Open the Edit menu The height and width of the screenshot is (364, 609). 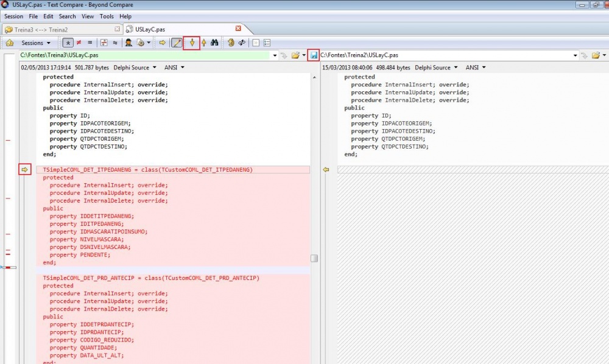tap(48, 16)
